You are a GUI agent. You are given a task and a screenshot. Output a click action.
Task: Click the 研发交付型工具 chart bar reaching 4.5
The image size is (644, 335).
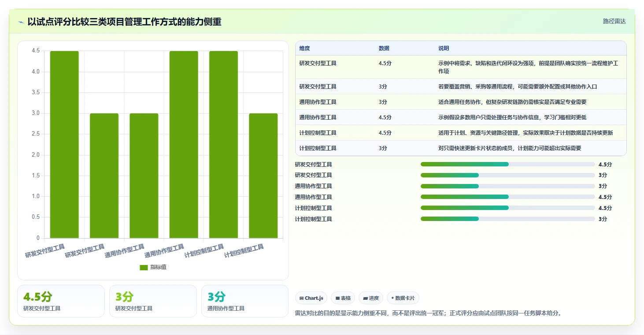click(64, 144)
